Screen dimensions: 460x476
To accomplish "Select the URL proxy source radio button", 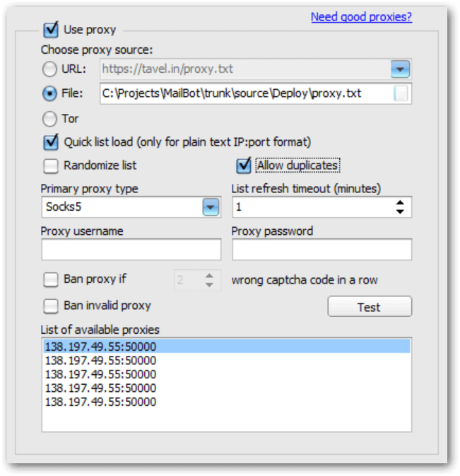I will coord(49,69).
